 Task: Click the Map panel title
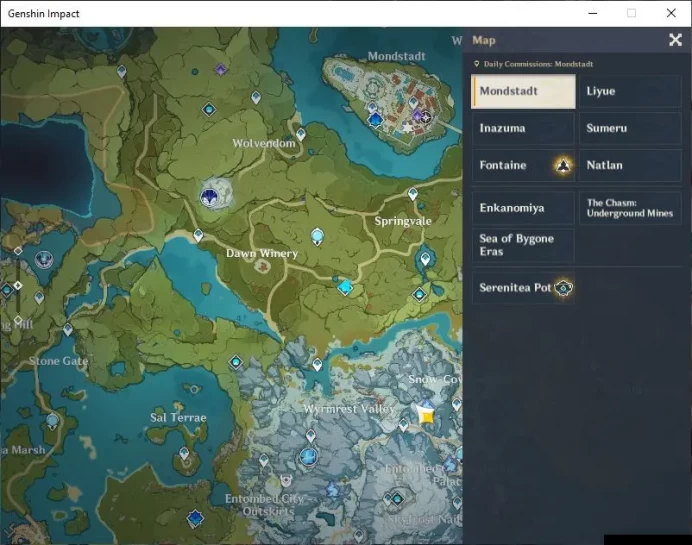click(x=484, y=40)
